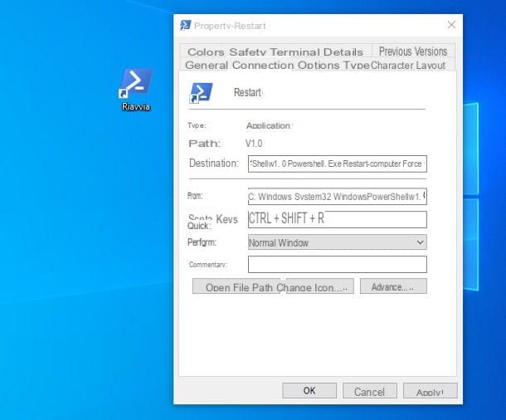Open the Previous Versions tab
506x420 pixels.
pyautogui.click(x=413, y=51)
